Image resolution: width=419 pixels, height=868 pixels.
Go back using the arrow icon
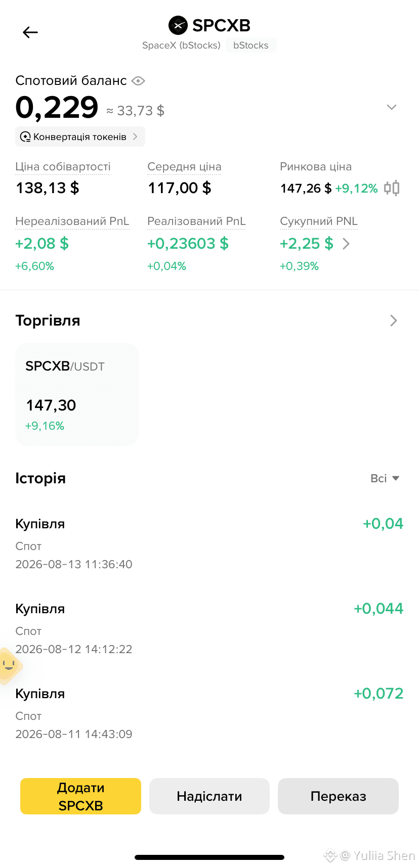click(x=30, y=32)
